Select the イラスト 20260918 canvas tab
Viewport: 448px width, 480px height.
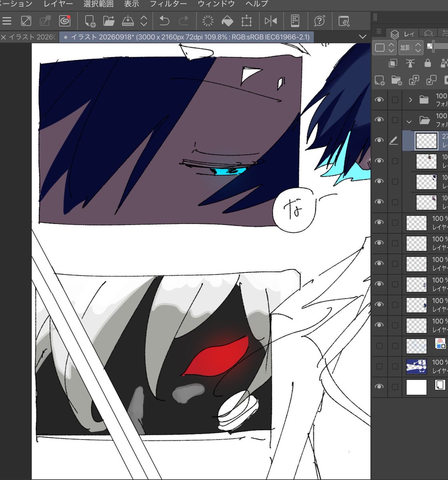(x=187, y=37)
